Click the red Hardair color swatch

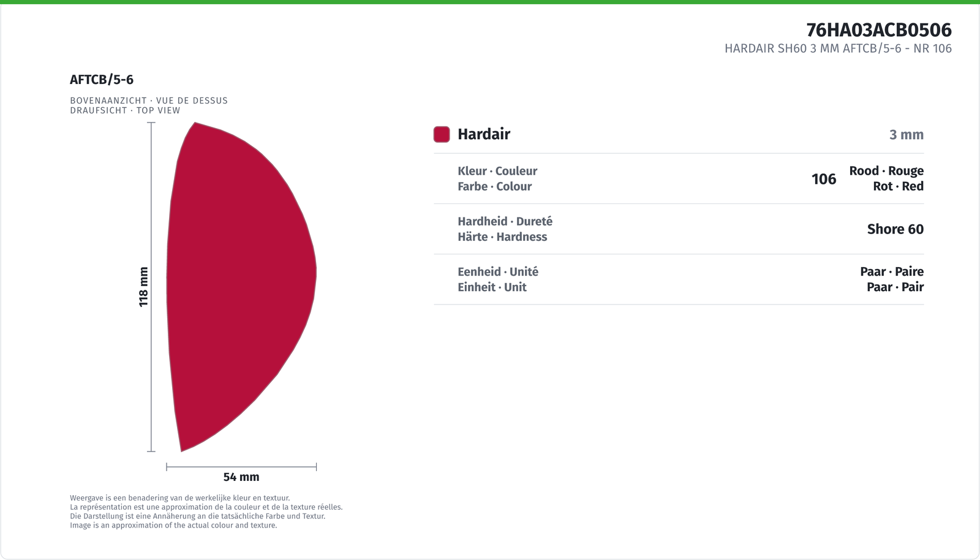442,134
